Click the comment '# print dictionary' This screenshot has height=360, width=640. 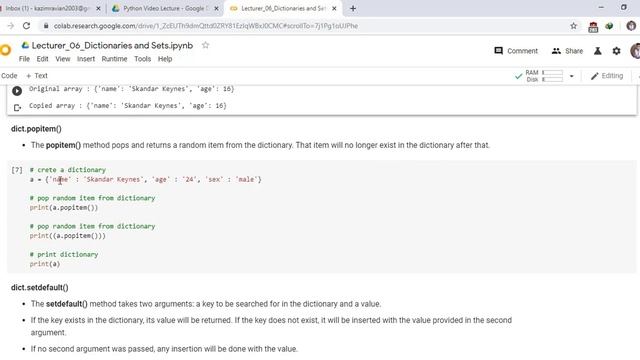coord(64,255)
